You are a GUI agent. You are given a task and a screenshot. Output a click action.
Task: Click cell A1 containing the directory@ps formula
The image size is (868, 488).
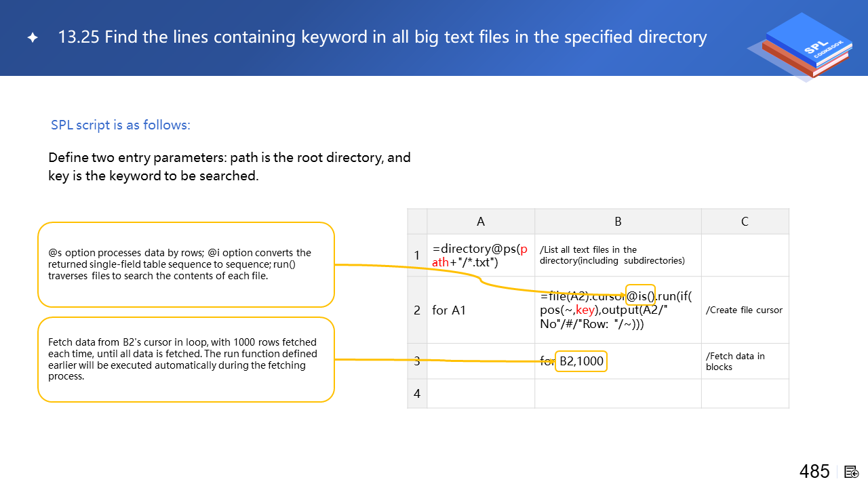[x=481, y=256]
